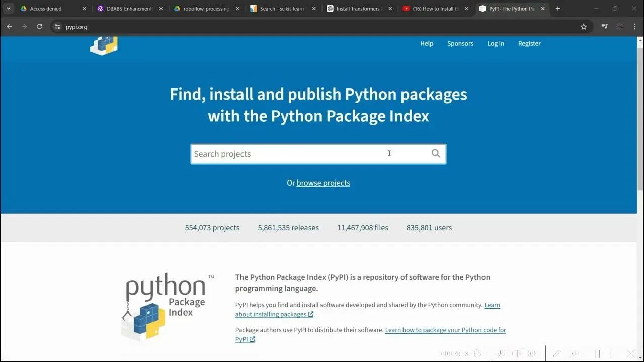Screen dimensions: 644x362
Task: Bookmark this page with the star icon
Action: pos(584,27)
